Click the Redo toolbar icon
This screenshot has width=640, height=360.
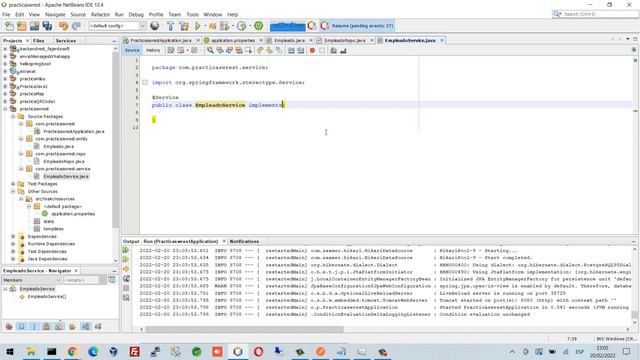coord(76,26)
